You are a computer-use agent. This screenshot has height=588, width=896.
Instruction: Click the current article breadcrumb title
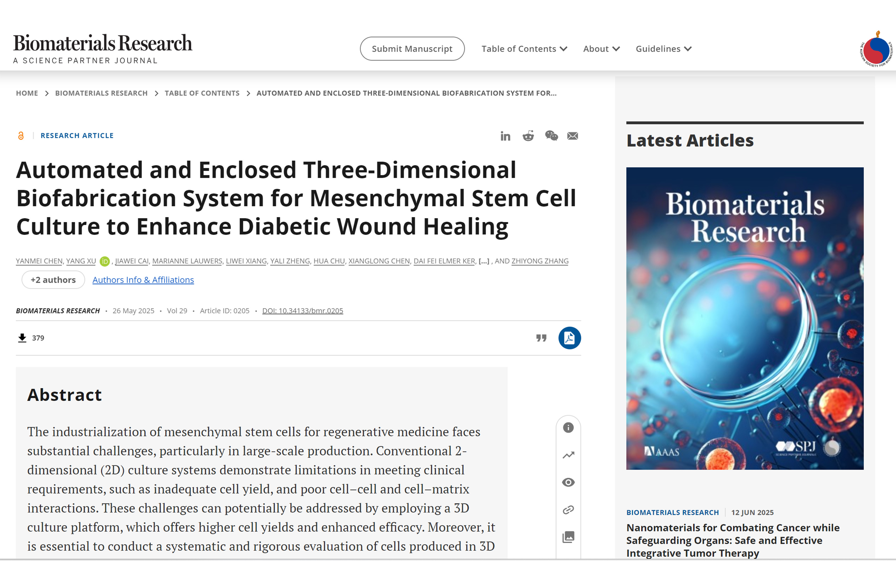(x=407, y=93)
